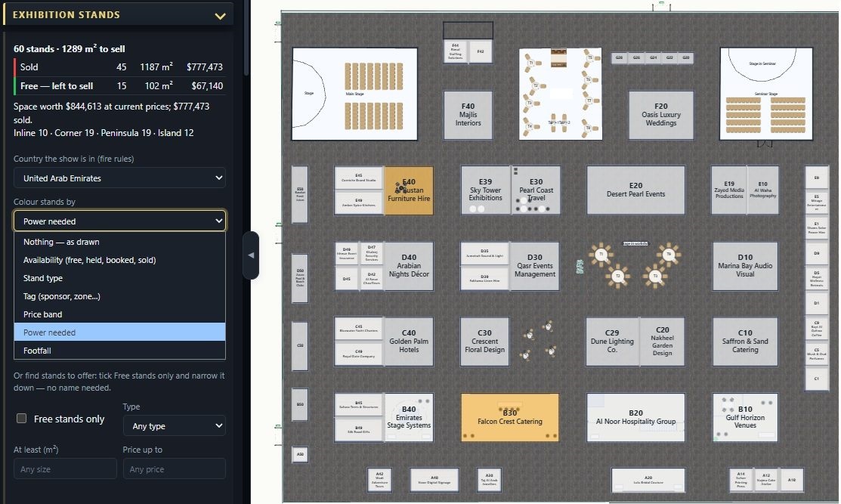The image size is (841, 504).
Task: Select stand D10 Marina Bay Audio Visual
Action: click(745, 266)
